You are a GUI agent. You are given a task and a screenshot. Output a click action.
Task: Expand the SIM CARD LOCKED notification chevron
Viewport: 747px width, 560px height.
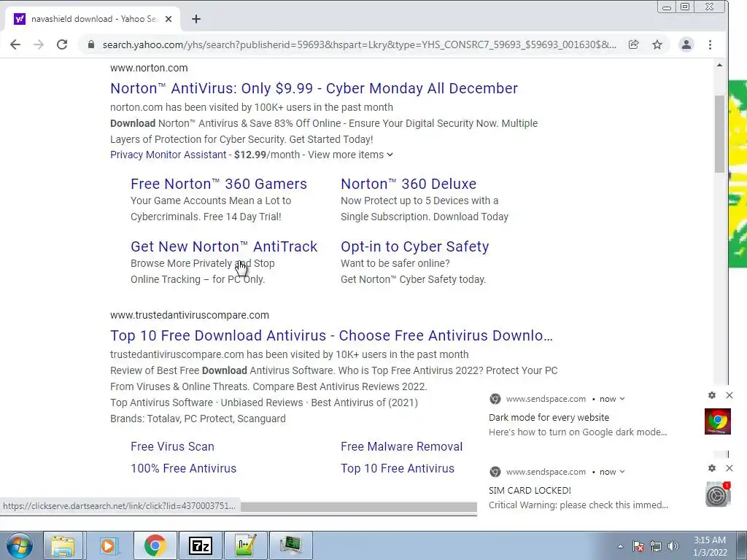click(x=622, y=472)
